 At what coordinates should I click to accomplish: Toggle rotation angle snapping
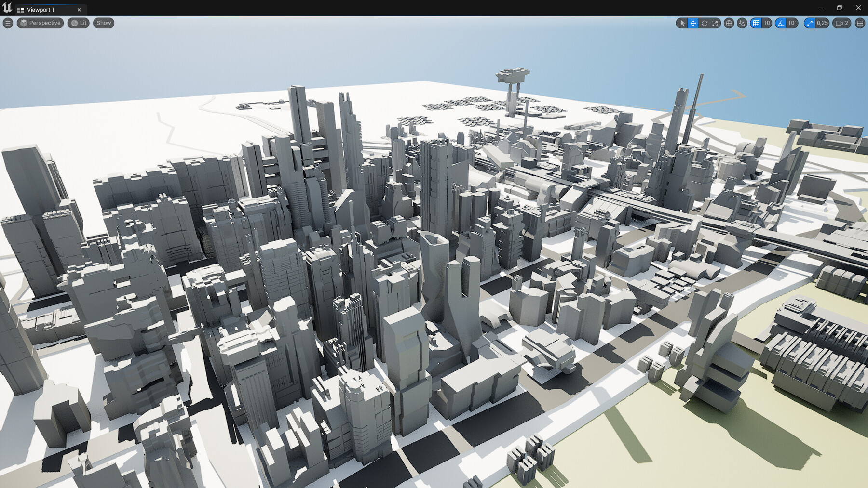[x=781, y=23]
